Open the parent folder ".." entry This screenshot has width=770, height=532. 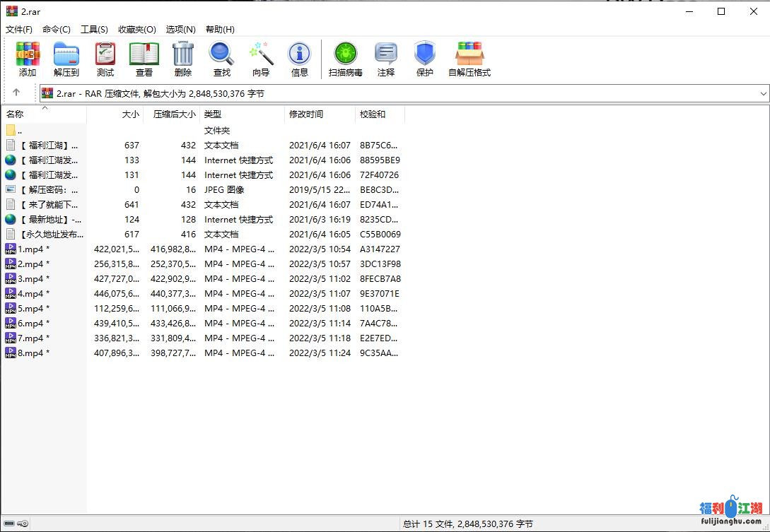(x=19, y=131)
